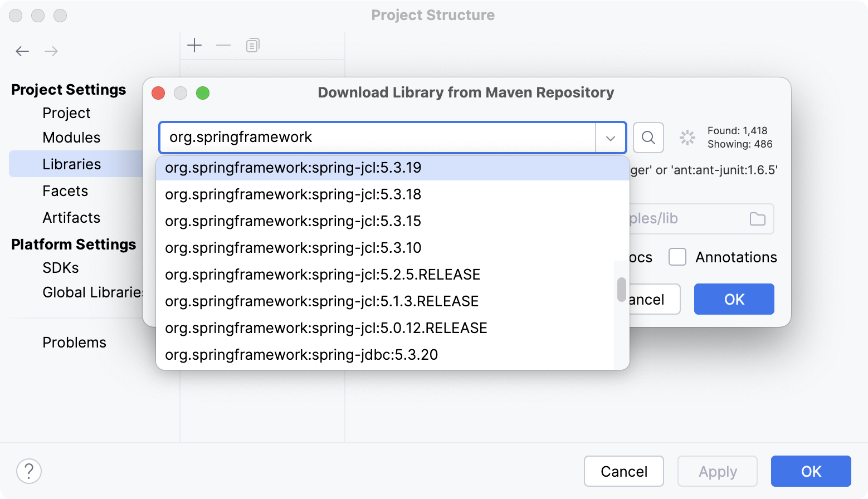868x499 pixels.
Task: Navigate forward with the right arrow icon
Action: 51,51
